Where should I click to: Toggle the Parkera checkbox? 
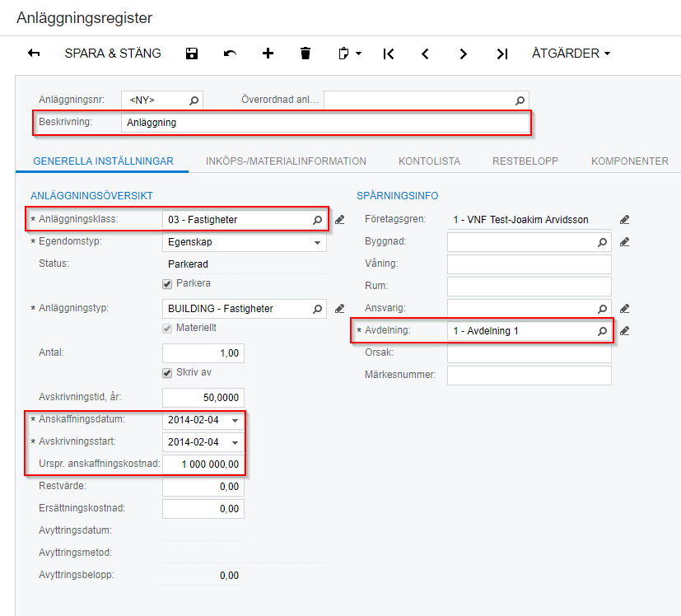pos(168,283)
